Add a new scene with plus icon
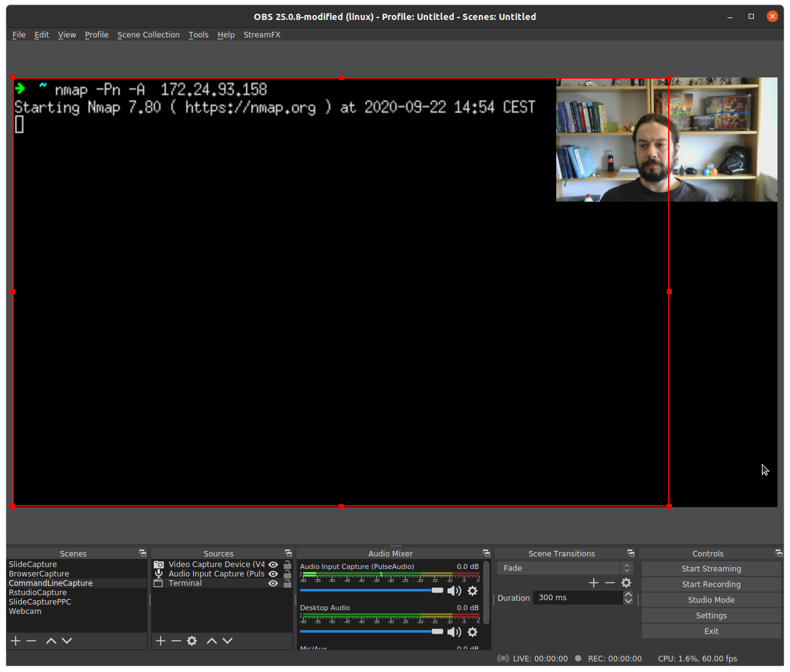 [16, 641]
